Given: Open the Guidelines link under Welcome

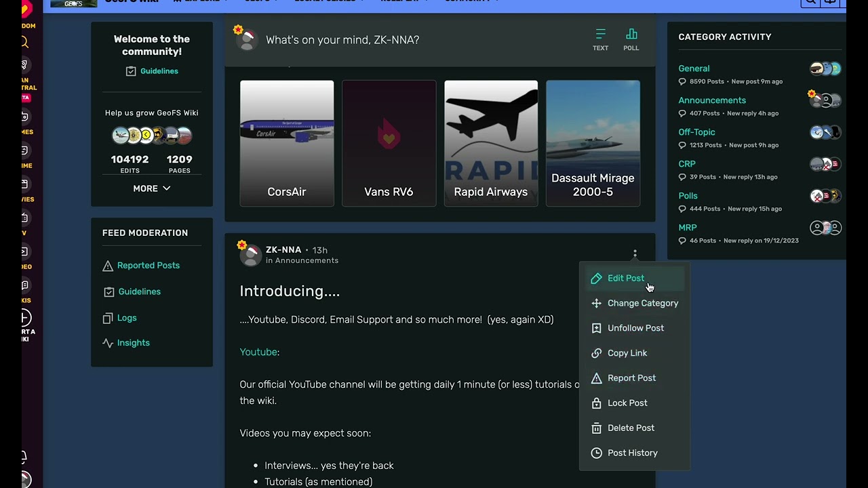Looking at the screenshot, I should [x=159, y=71].
